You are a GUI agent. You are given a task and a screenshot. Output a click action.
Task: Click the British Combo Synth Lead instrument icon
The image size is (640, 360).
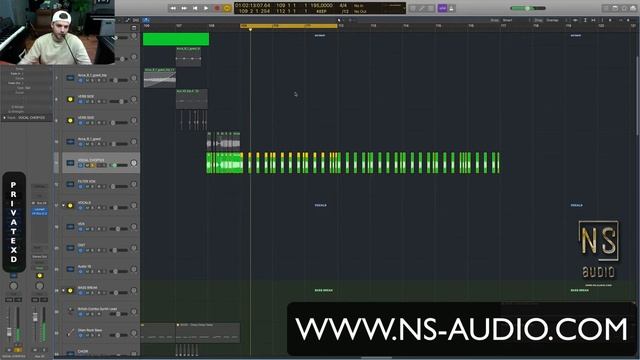[70, 311]
